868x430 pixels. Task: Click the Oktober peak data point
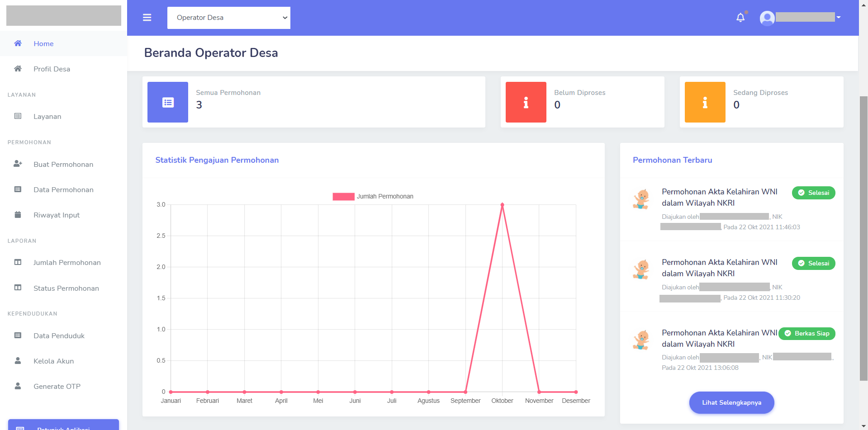click(x=502, y=205)
